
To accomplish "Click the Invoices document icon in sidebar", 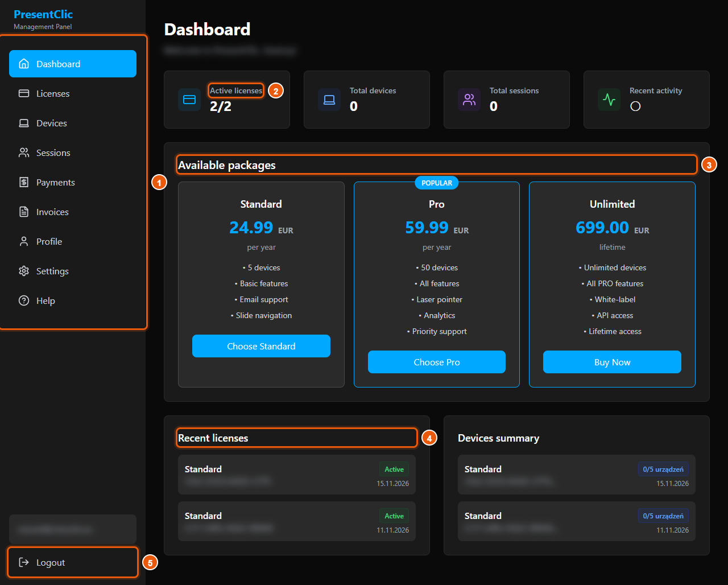I will click(24, 212).
